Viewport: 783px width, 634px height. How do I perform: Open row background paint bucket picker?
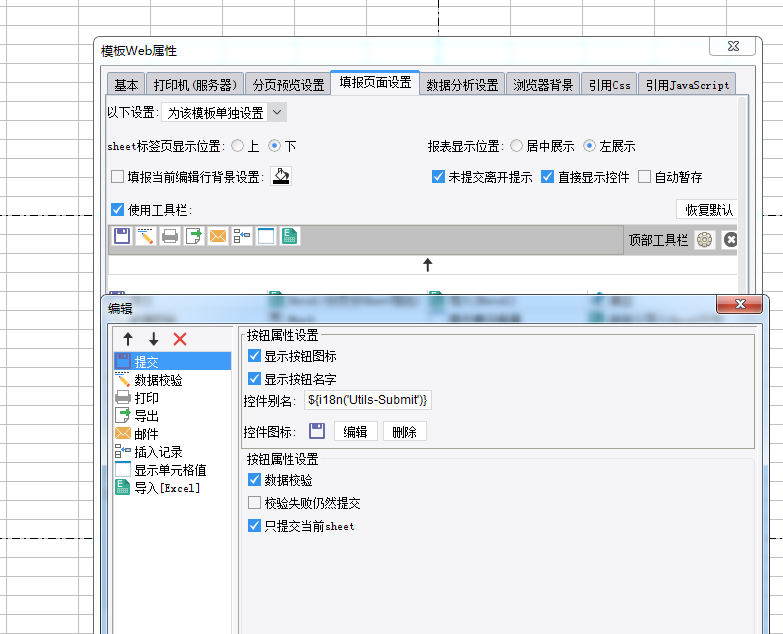click(x=281, y=176)
